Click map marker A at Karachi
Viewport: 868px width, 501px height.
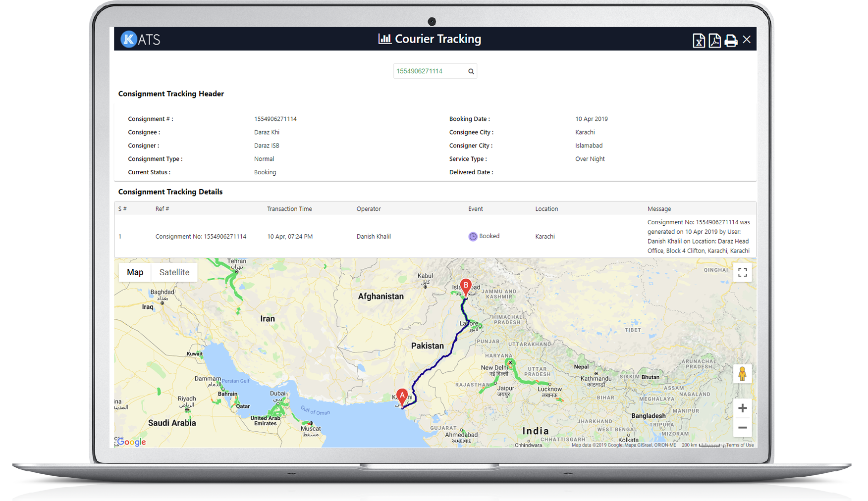pos(402,398)
